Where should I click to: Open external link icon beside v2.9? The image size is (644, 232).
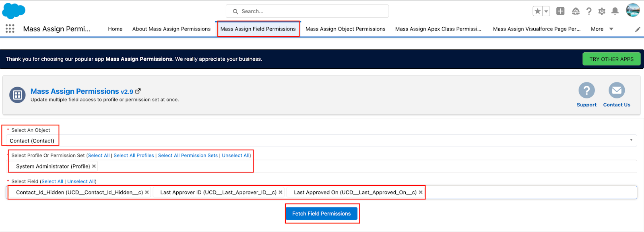click(x=138, y=91)
